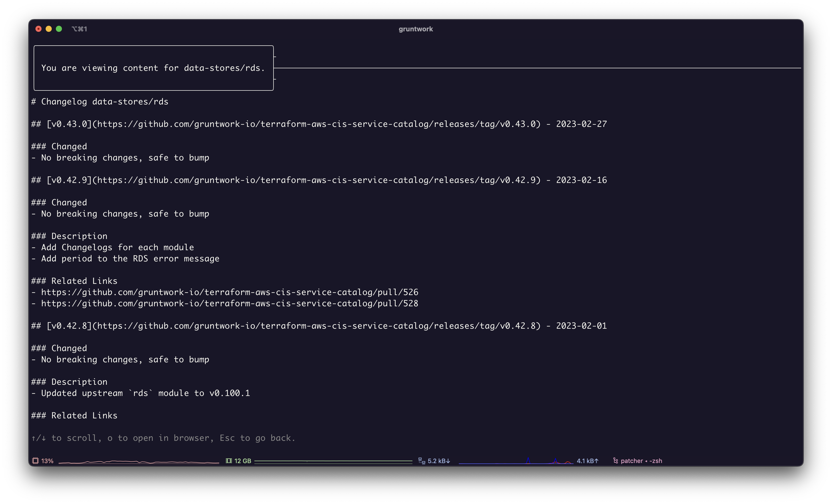The height and width of the screenshot is (504, 832).
Task: Click the memory chip icon next to 12 GB
Action: tap(229, 460)
